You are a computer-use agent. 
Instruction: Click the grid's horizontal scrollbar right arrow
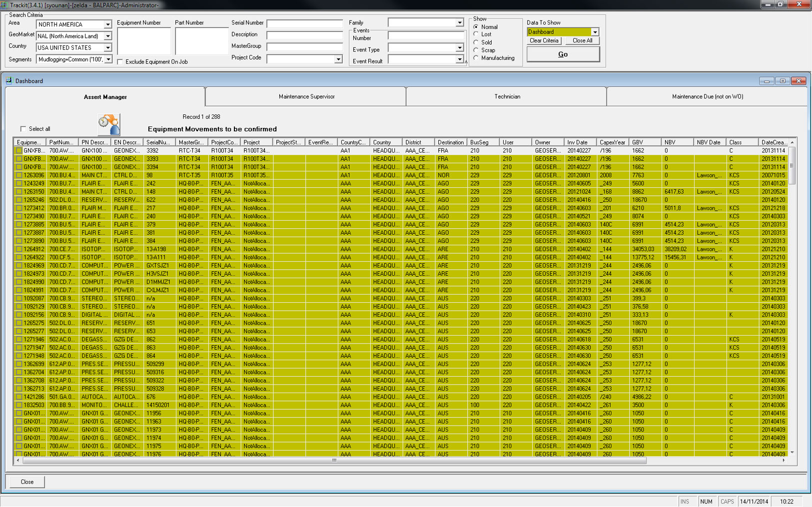coord(784,461)
